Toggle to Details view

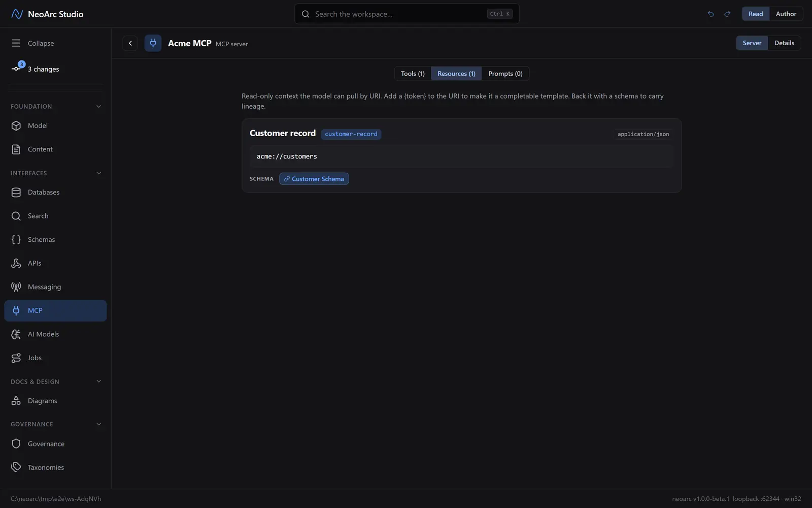pyautogui.click(x=784, y=43)
